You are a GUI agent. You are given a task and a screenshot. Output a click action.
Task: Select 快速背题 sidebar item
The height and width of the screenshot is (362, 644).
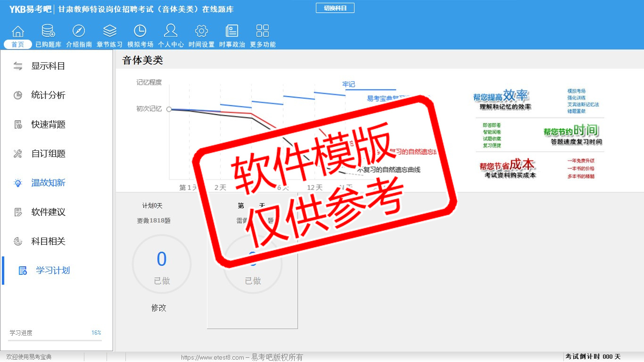[x=48, y=124]
